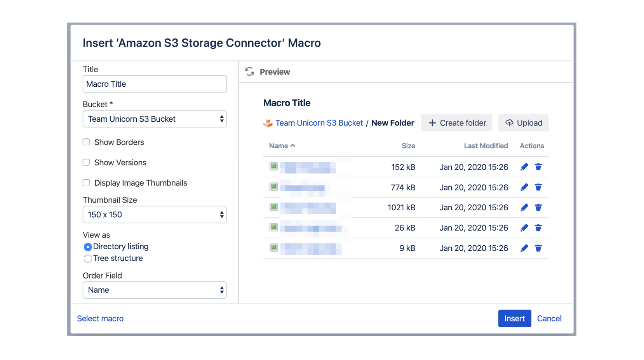
Task: Click the Name column sort arrow
Action: click(x=292, y=145)
